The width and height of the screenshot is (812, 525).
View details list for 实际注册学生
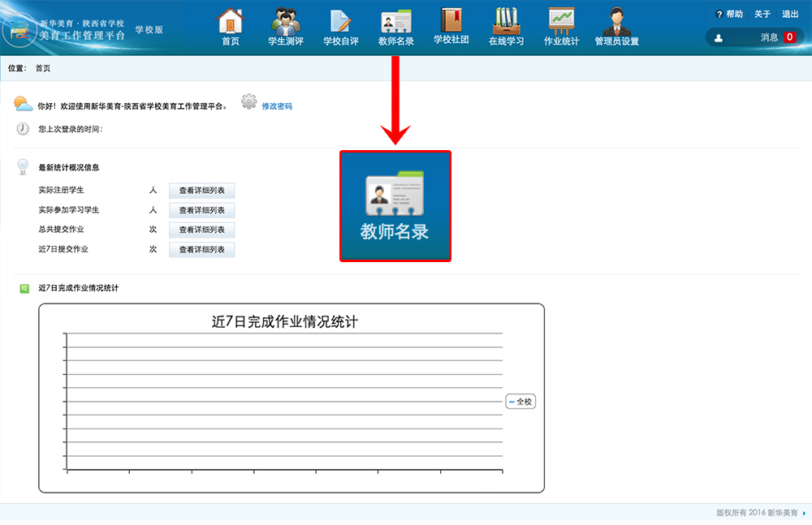click(201, 191)
